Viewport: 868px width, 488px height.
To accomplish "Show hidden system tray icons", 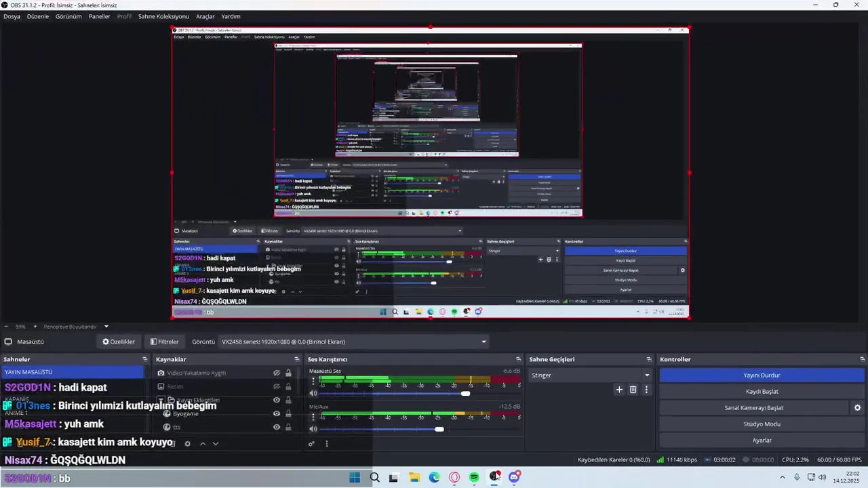I will 782,477.
